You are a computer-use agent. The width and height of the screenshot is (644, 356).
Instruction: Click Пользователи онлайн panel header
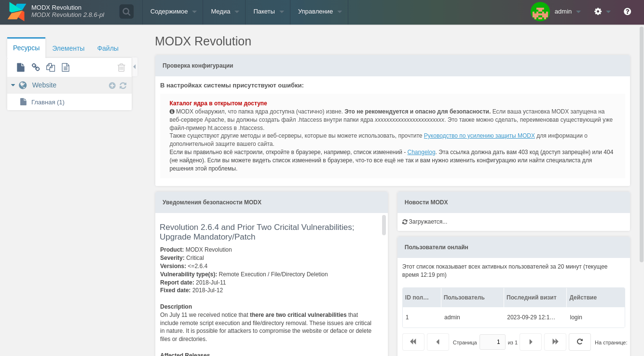(514, 247)
